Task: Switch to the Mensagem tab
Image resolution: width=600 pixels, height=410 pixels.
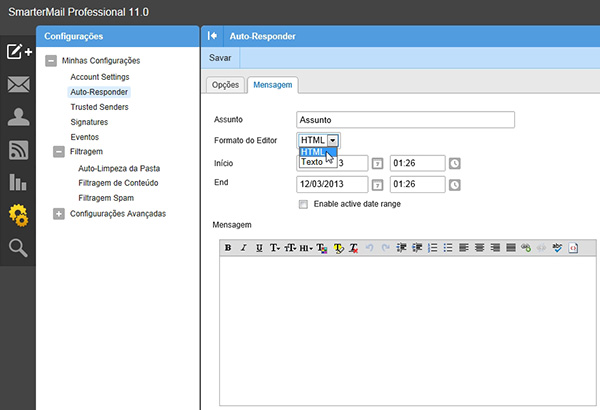Action: (x=273, y=85)
